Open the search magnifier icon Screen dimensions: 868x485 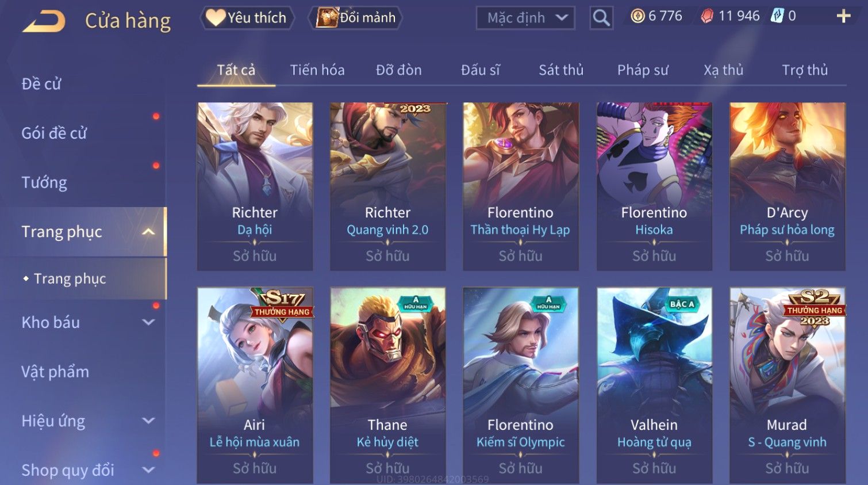pyautogui.click(x=601, y=18)
